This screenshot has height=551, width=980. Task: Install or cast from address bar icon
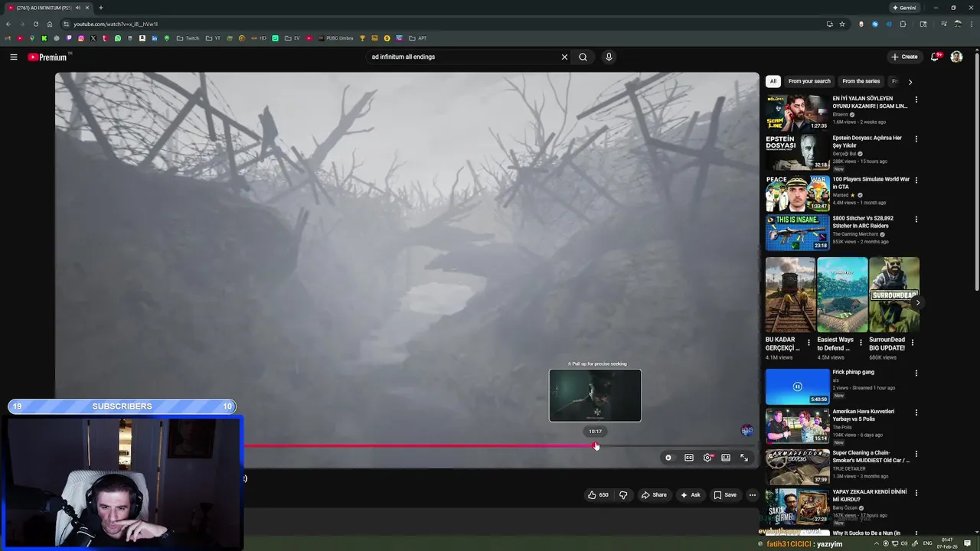829,24
